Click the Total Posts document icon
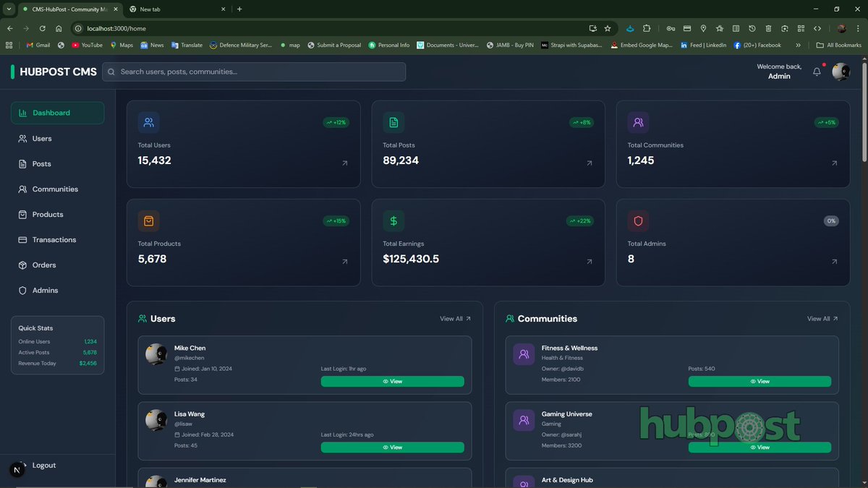Image resolution: width=868 pixels, height=488 pixels. [393, 122]
